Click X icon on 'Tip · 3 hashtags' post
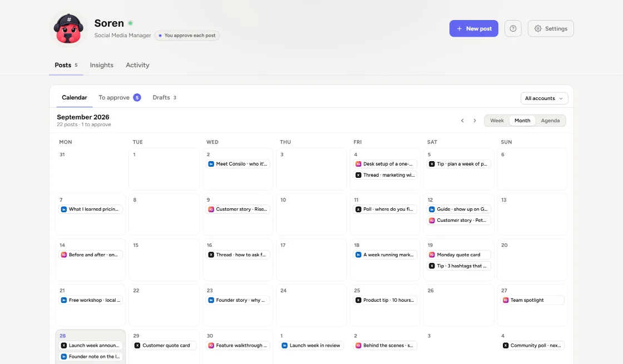The width and height of the screenshot is (623, 364). click(x=432, y=266)
